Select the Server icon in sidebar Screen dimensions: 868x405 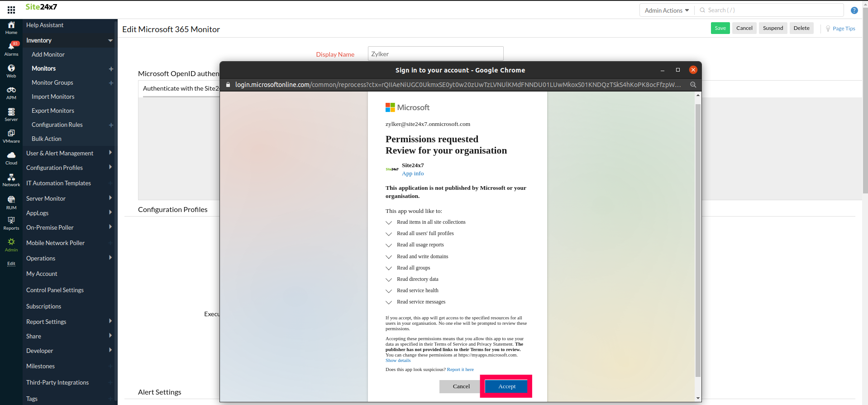tap(11, 115)
